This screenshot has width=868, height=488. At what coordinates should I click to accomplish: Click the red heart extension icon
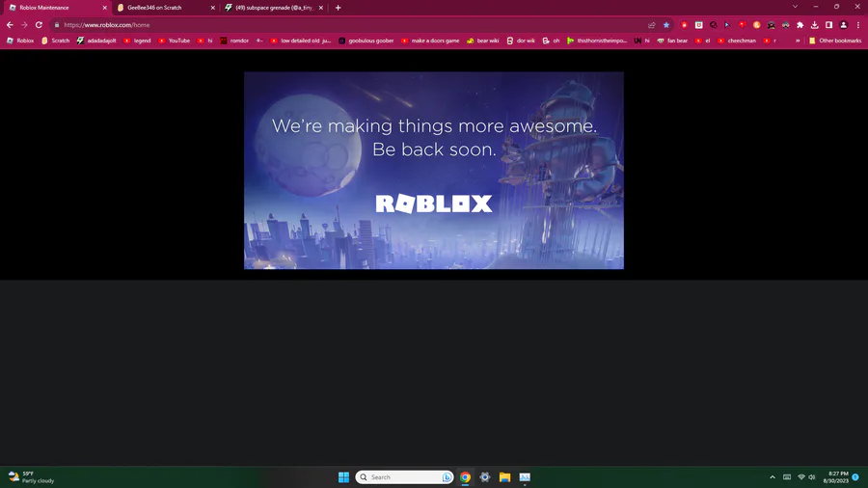pos(743,25)
